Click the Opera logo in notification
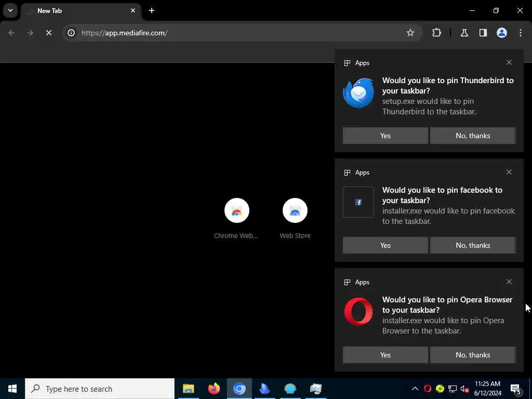The image size is (532, 399). pyautogui.click(x=358, y=312)
